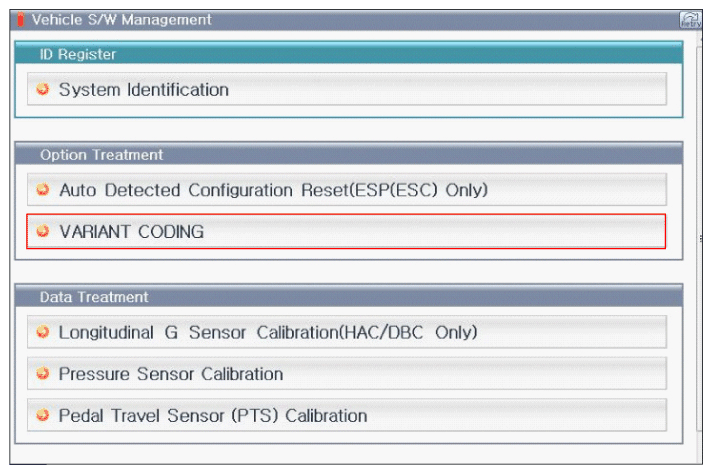Click the ID Register section header
The image size is (712, 474).
click(x=348, y=54)
